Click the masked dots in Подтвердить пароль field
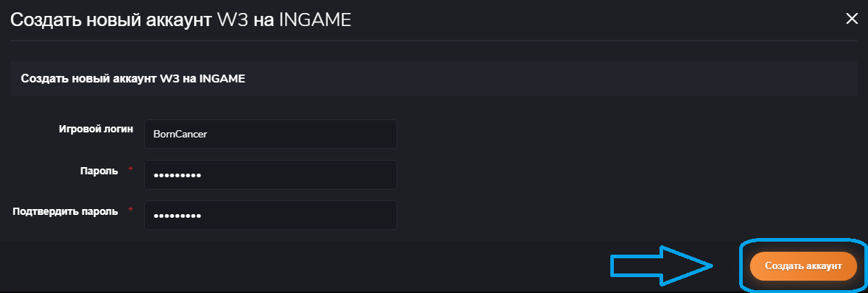This screenshot has height=293, width=868. tap(174, 216)
